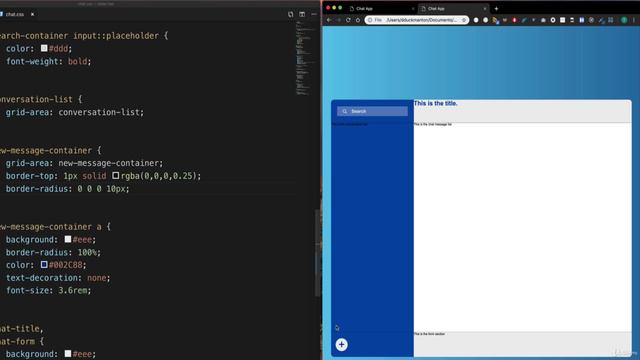
Task: Click site info icon in address bar
Action: pos(370,20)
